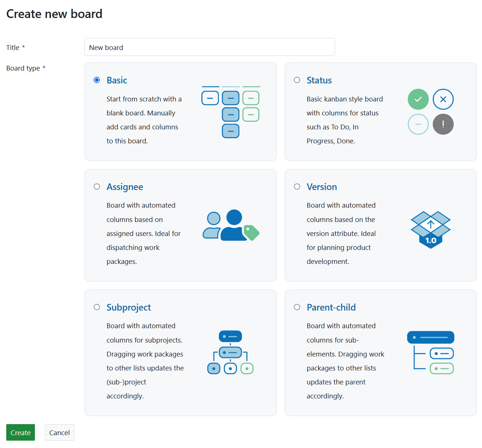Click the Subproject hierarchy diagram icon
The width and height of the screenshot is (482, 448).
click(x=230, y=352)
